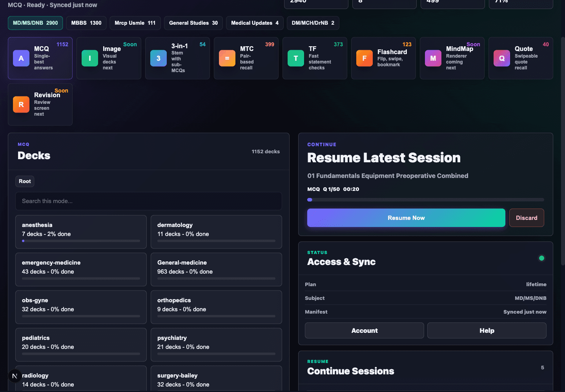
Task: Click the resume session progress bar
Action: [x=426, y=200]
